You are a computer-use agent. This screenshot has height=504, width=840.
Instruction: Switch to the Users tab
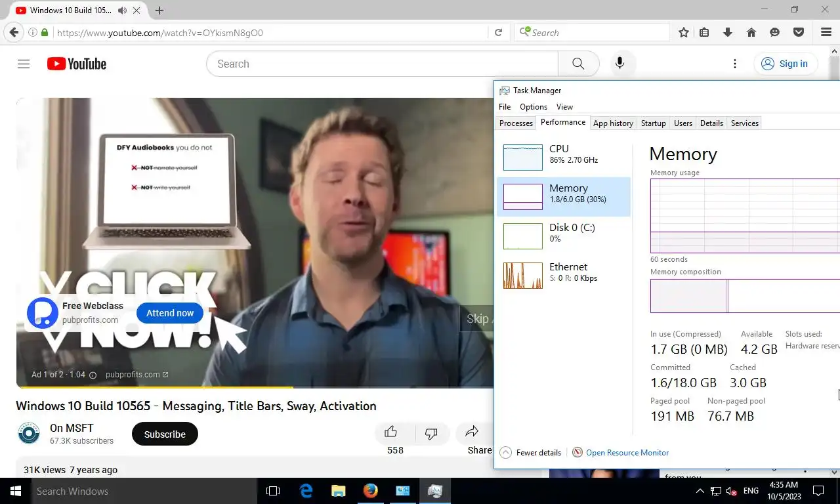tap(683, 123)
